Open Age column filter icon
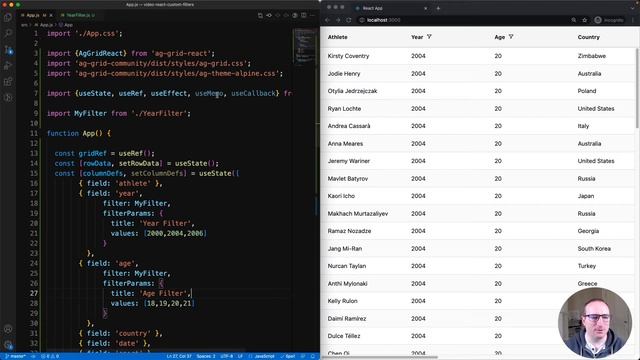640x360 pixels. 511,37
